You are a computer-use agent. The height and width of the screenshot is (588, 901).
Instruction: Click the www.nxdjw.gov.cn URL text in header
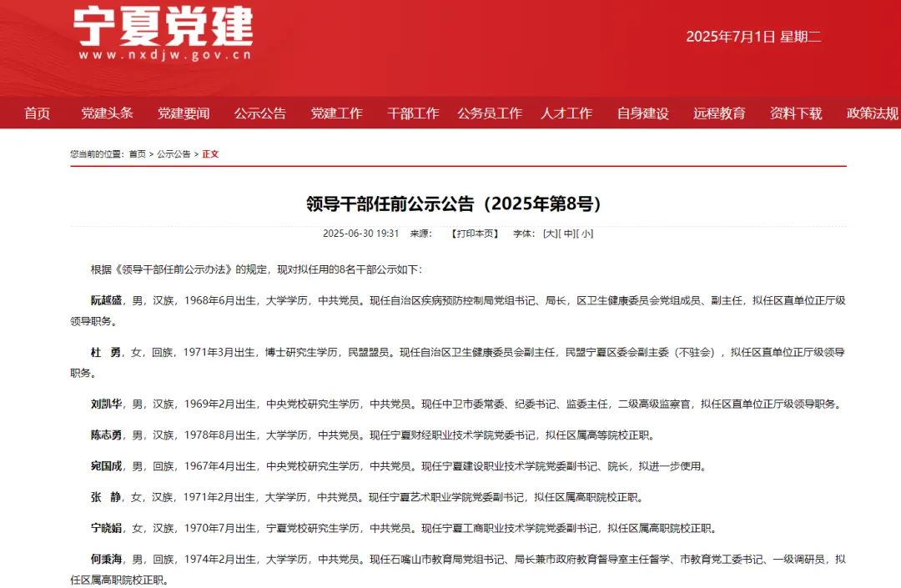pos(165,56)
